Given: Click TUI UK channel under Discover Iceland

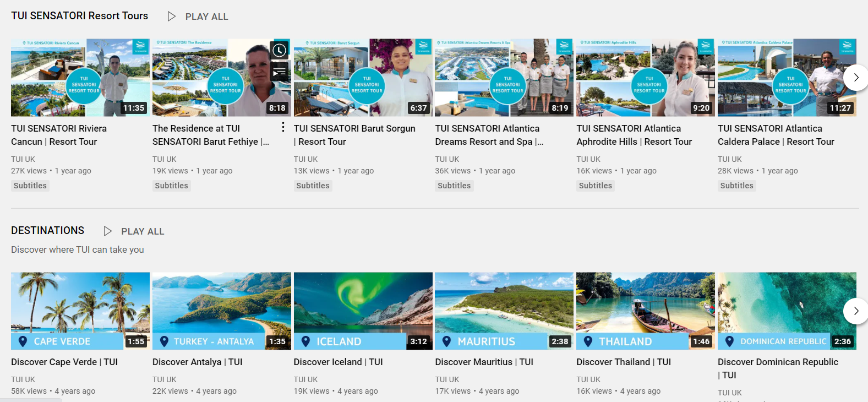Looking at the screenshot, I should [306, 379].
